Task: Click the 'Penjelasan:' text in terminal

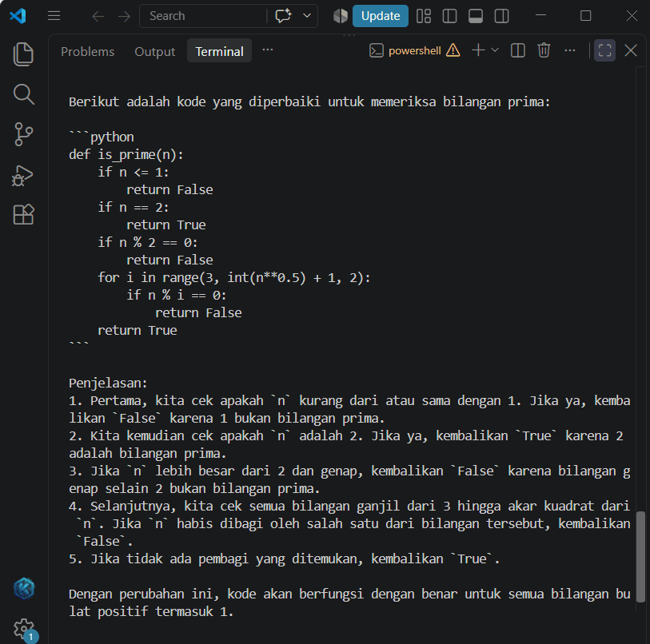Action: (108, 383)
